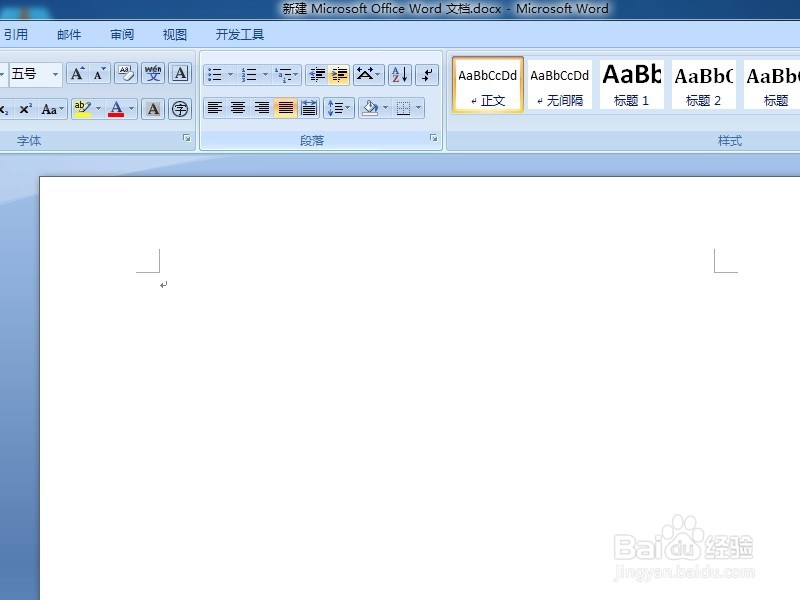
Task: Open multilevel list menu
Action: pos(287,75)
